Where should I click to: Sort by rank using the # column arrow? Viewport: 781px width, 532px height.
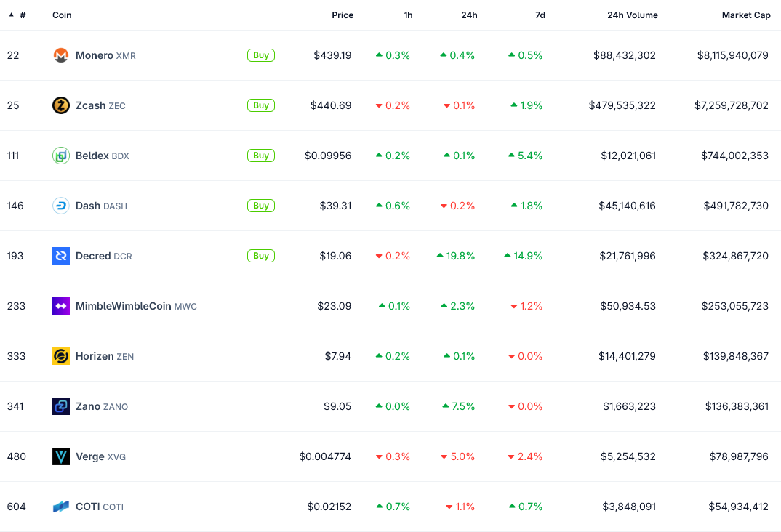point(12,15)
